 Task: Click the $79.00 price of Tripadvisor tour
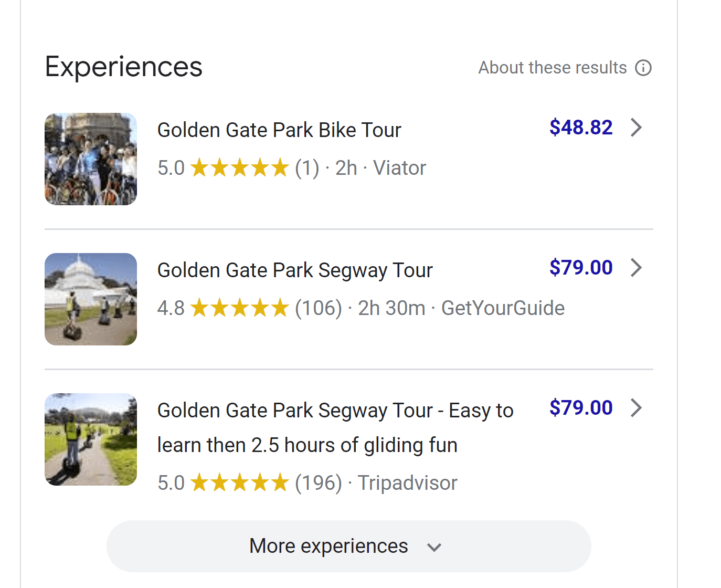(x=580, y=408)
